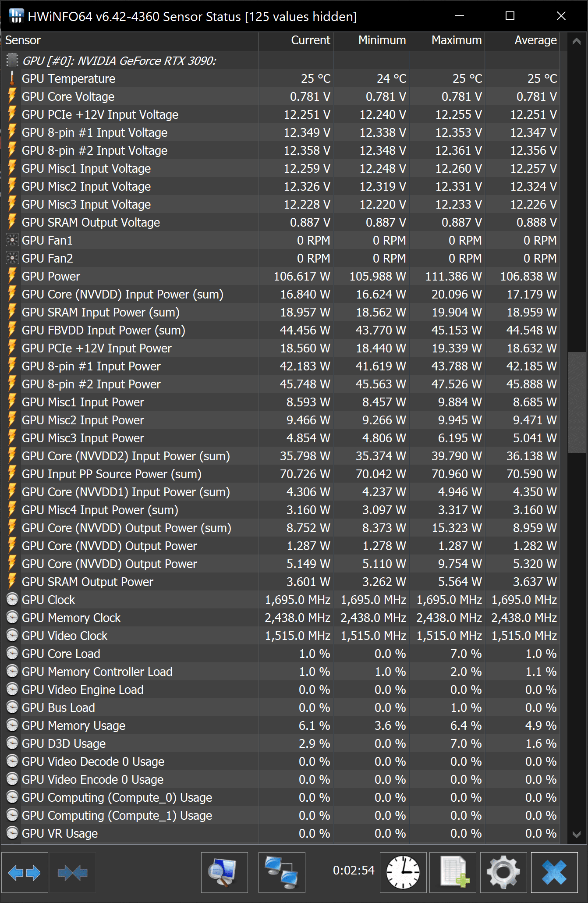Select the GPU 8-pin #2 Input Power row
The image size is (588, 903).
click(280, 384)
